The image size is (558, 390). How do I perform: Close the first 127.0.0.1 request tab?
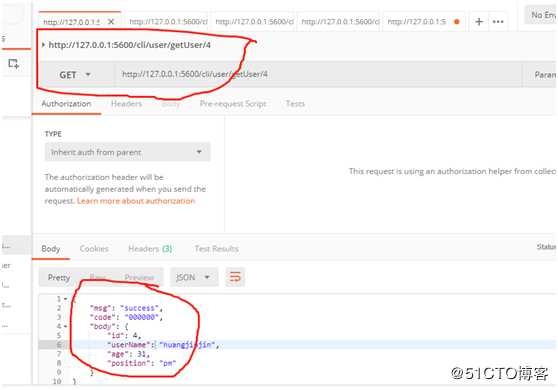tap(111, 22)
